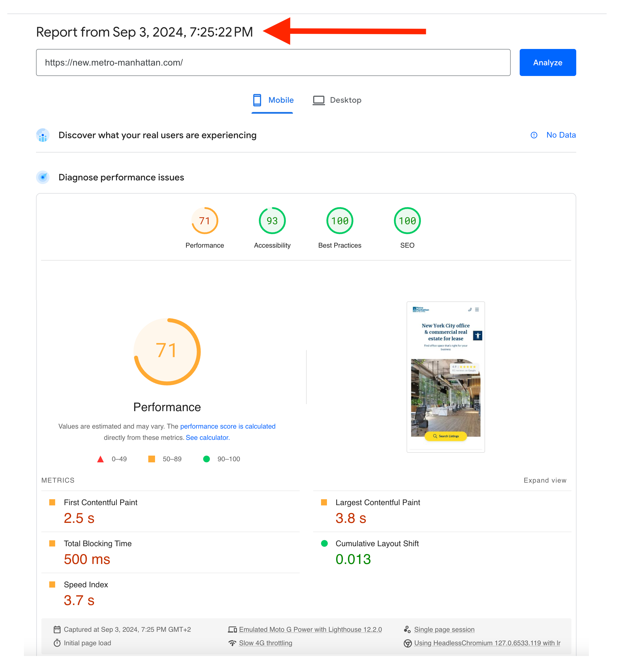
Task: Click the device icon beside Emulated Moto G
Action: pyautogui.click(x=232, y=630)
